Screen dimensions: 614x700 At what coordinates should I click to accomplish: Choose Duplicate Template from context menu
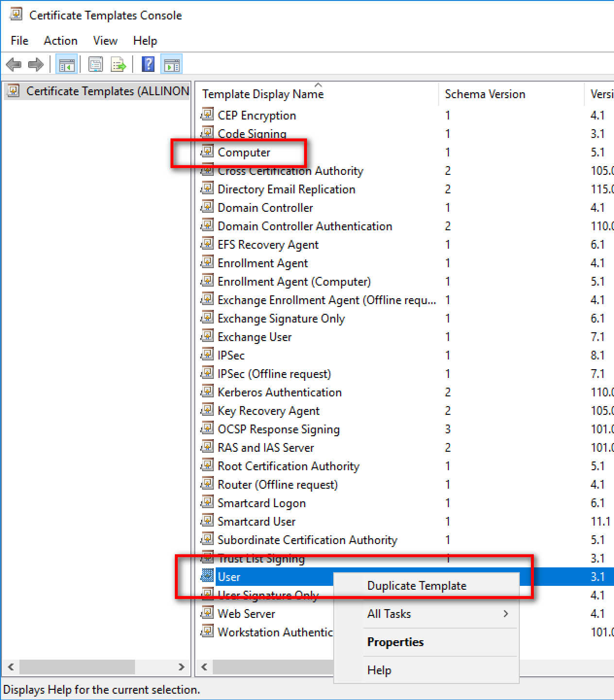pos(416,586)
